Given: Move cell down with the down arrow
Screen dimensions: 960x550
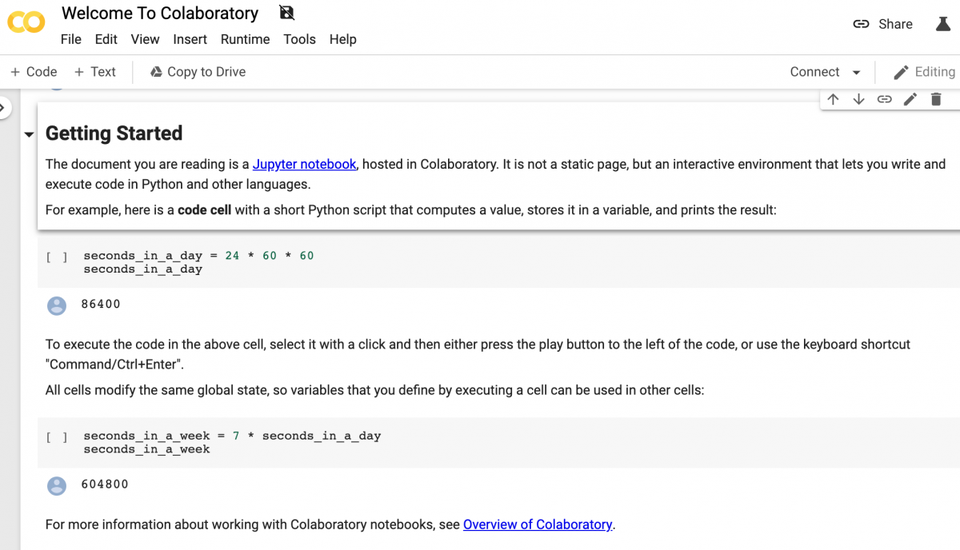Looking at the screenshot, I should coord(858,99).
